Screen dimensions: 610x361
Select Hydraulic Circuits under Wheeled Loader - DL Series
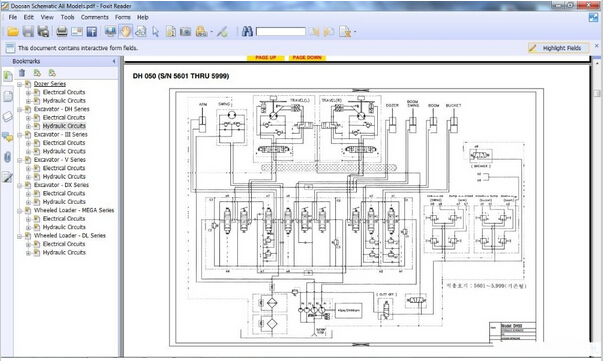coord(64,253)
